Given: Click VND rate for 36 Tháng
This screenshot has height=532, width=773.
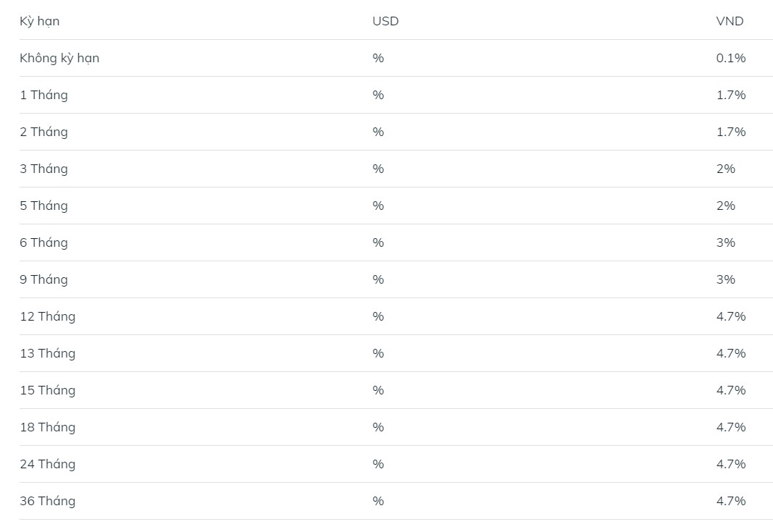Looking at the screenshot, I should coord(731,501).
